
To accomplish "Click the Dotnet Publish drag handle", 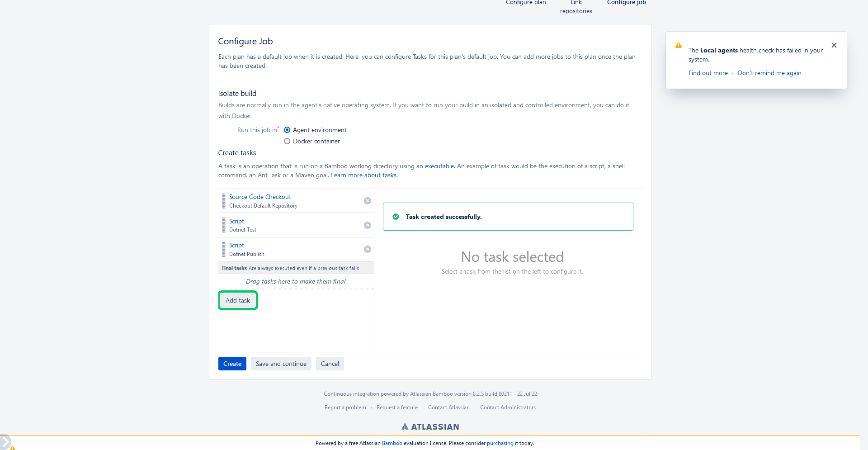I will click(223, 249).
